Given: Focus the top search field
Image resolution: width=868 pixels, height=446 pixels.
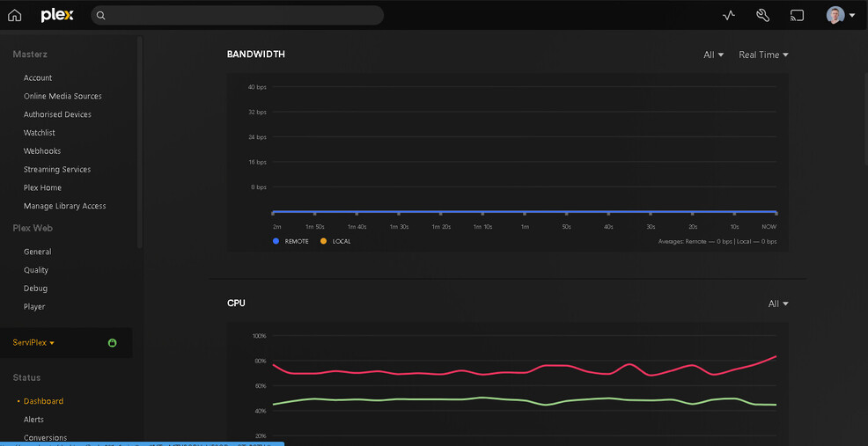Looking at the screenshot, I should click(237, 16).
